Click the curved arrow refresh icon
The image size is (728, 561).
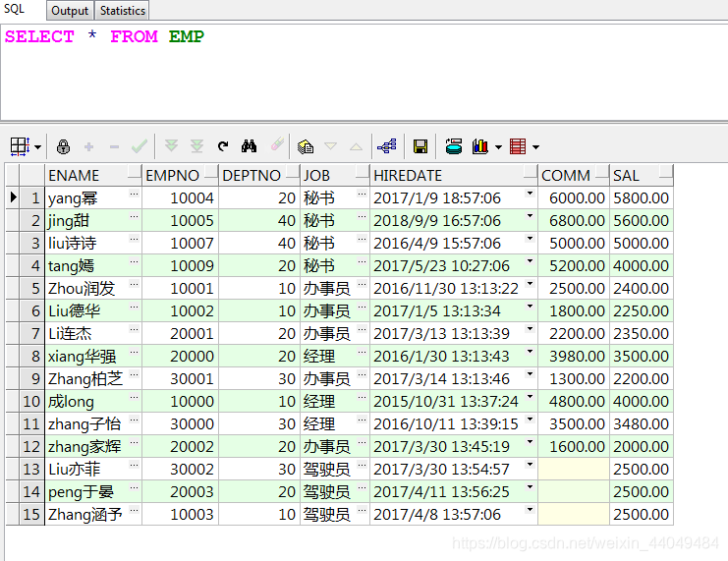(223, 146)
